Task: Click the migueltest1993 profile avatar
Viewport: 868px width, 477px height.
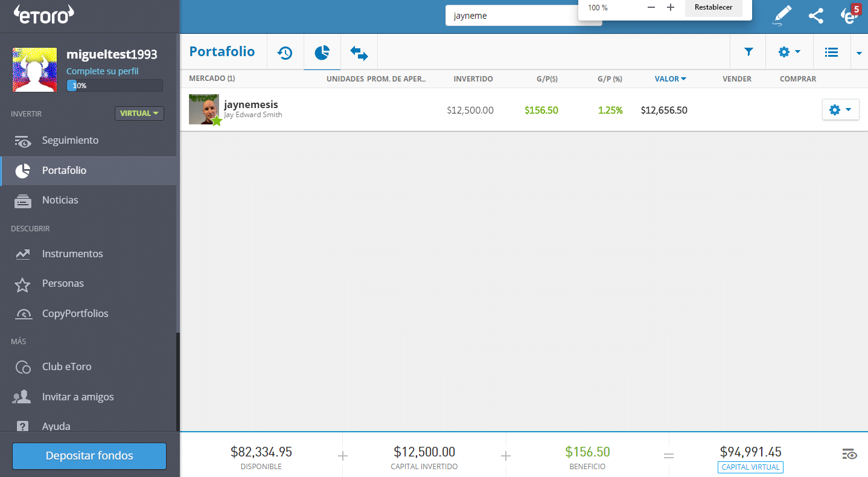Action: (35, 70)
